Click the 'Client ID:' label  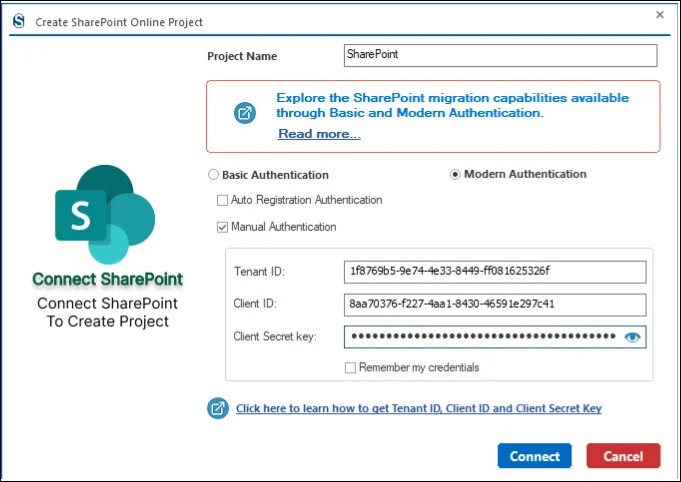pyautogui.click(x=255, y=304)
